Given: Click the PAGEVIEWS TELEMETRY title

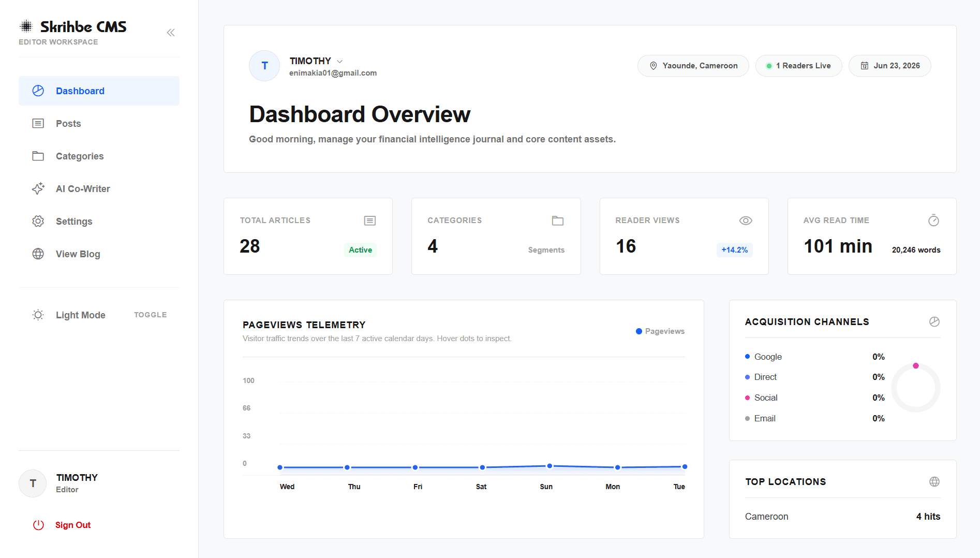Looking at the screenshot, I should pos(304,325).
